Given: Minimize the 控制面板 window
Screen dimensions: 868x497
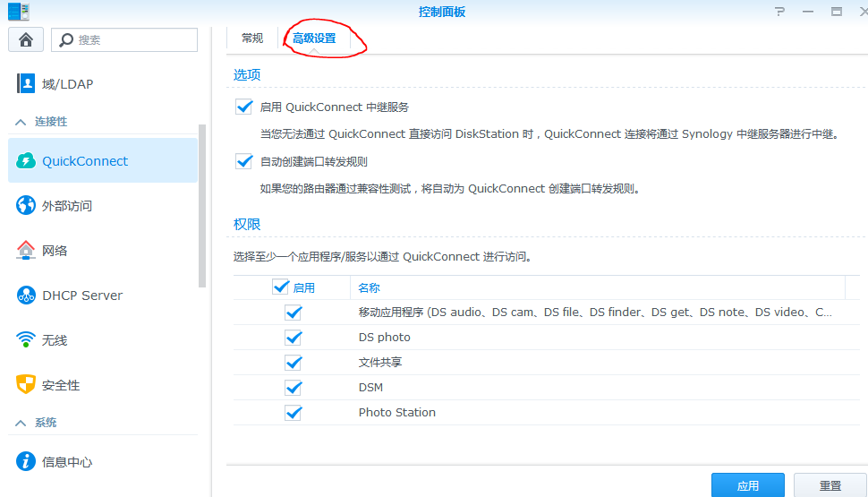Looking at the screenshot, I should pos(808,11).
